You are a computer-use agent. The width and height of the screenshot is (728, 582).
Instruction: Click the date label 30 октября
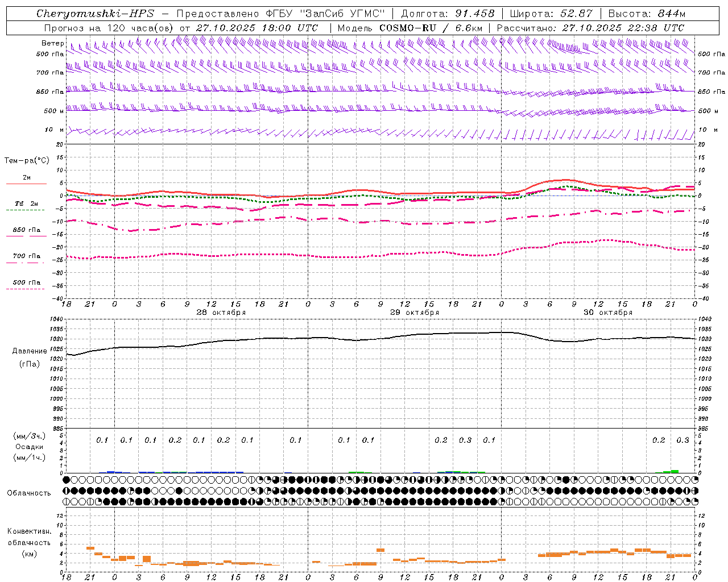pyautogui.click(x=608, y=313)
